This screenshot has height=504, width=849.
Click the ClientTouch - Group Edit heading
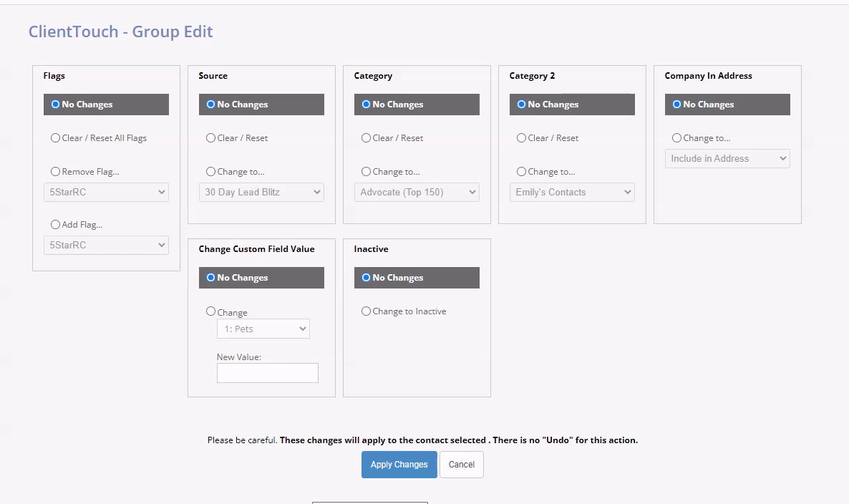[x=121, y=31]
